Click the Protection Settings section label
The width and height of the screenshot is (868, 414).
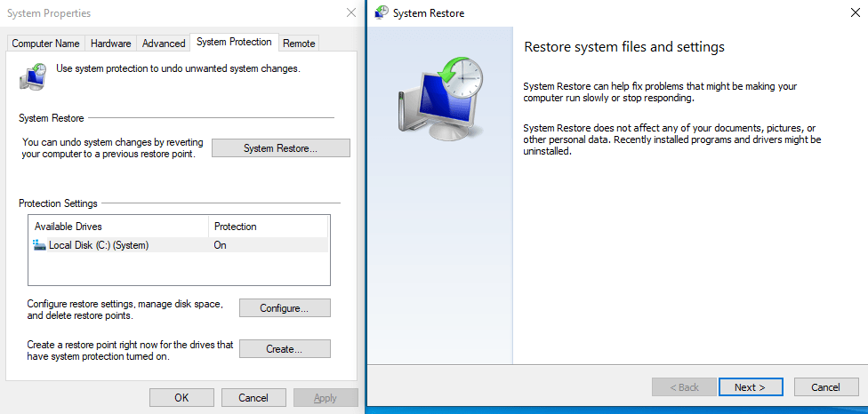[58, 203]
